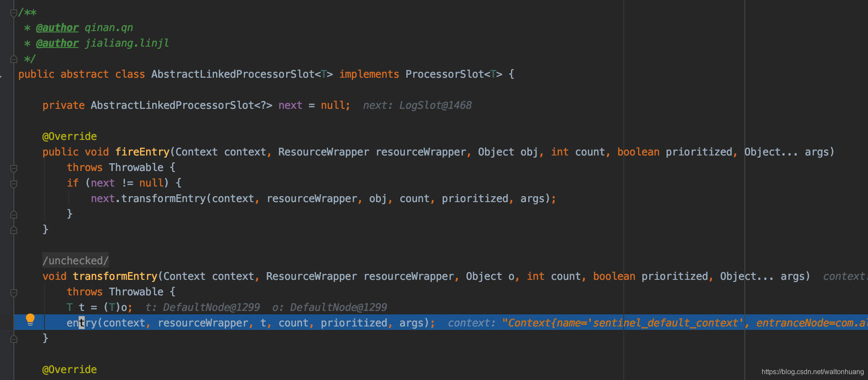Click the highlighted entry( call on execution line
The height and width of the screenshot is (380, 868).
84,323
